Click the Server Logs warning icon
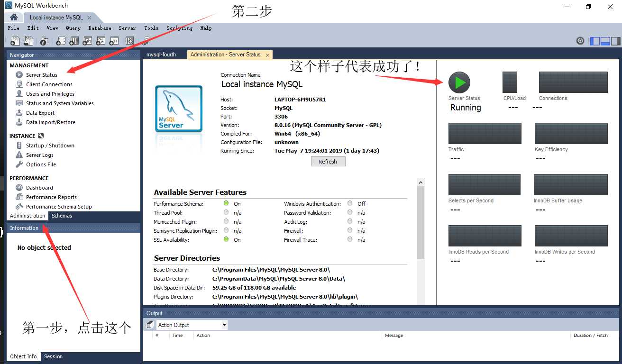This screenshot has width=622, height=364. point(19,155)
